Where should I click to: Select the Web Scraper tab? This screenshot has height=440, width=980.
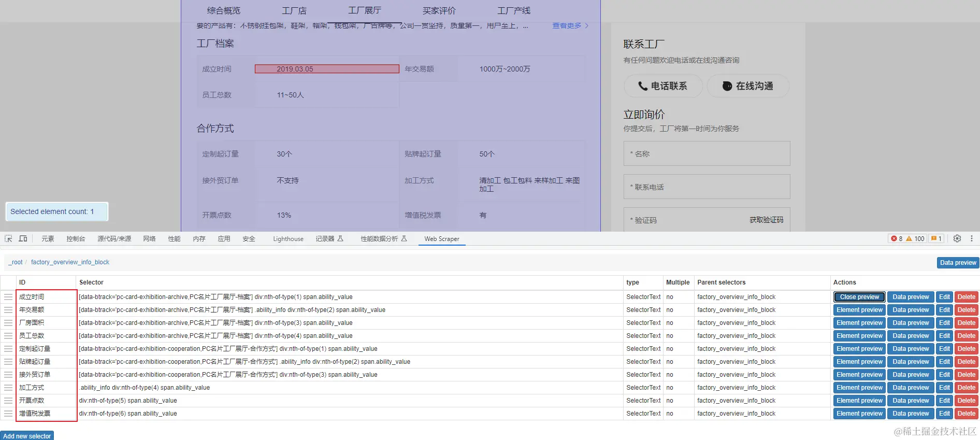pyautogui.click(x=442, y=238)
